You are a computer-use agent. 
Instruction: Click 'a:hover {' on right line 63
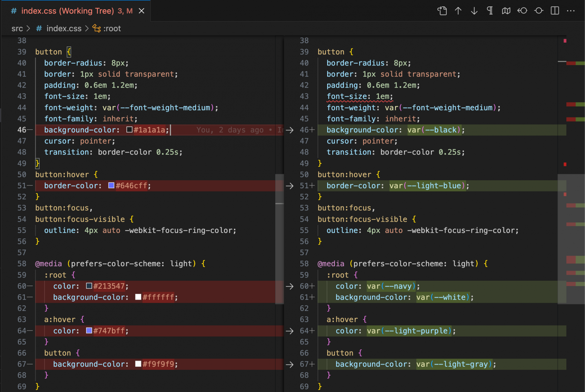tap(346, 320)
